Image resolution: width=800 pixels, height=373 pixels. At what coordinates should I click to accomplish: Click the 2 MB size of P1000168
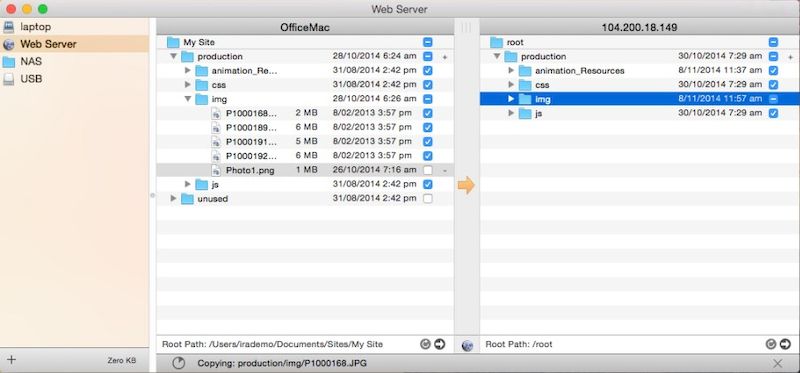click(306, 113)
